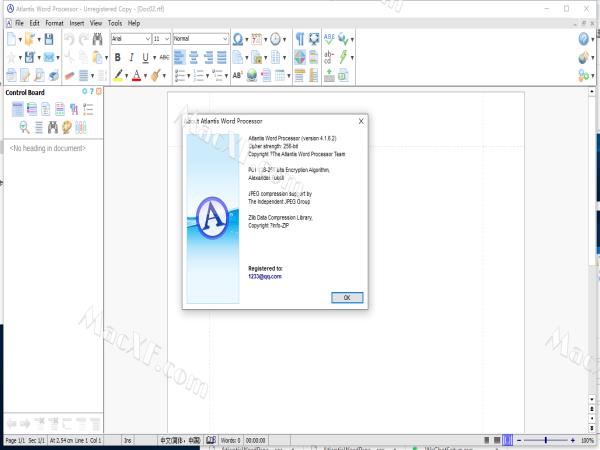Click the eraser clear formatting icon

[x=69, y=75]
